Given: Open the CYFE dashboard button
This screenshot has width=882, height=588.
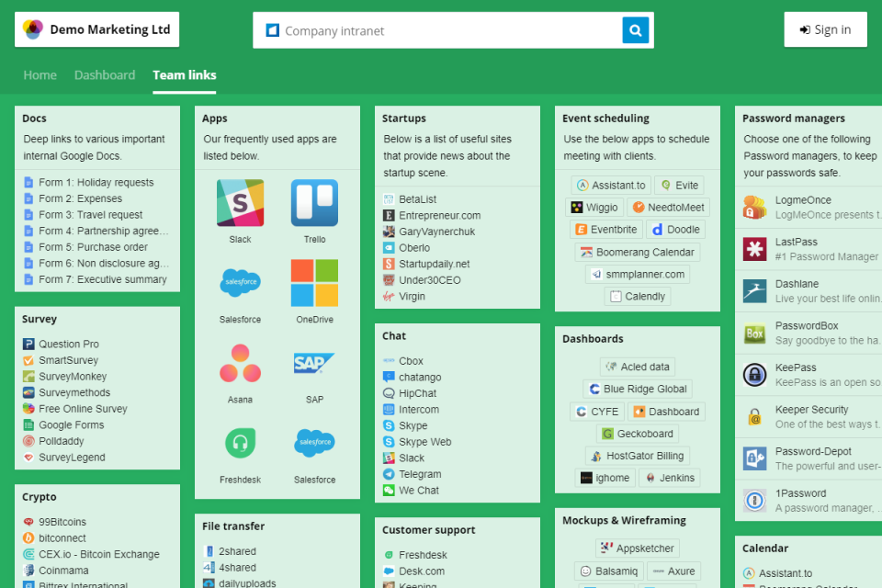Looking at the screenshot, I should pos(597,412).
